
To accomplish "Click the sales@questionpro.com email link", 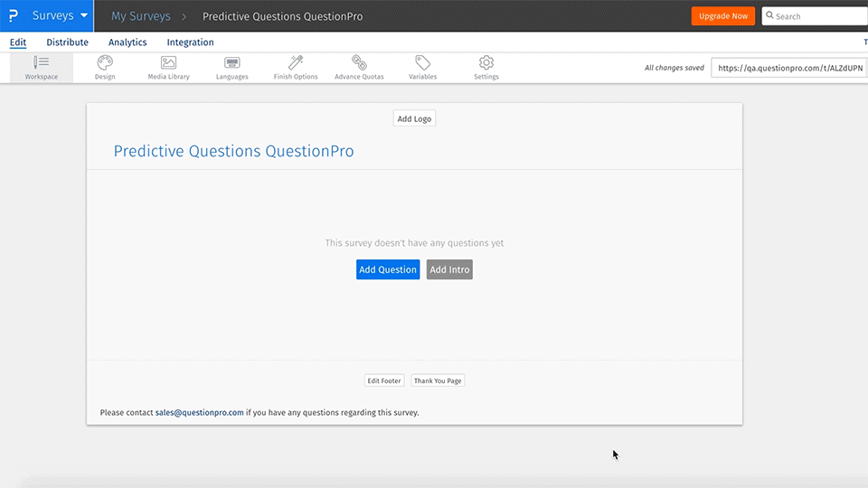I will coord(199,412).
